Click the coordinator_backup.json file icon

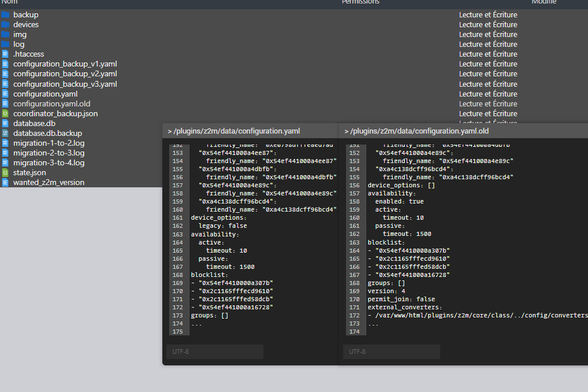[5, 113]
